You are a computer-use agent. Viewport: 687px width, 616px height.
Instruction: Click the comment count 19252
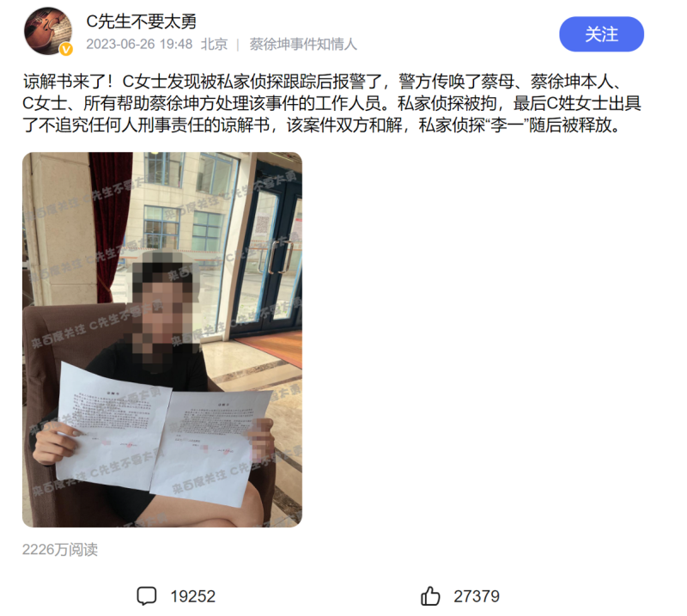pos(192,596)
